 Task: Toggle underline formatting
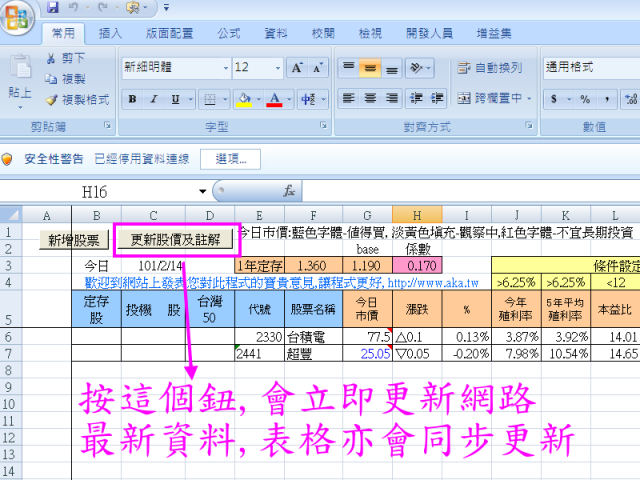(176, 99)
